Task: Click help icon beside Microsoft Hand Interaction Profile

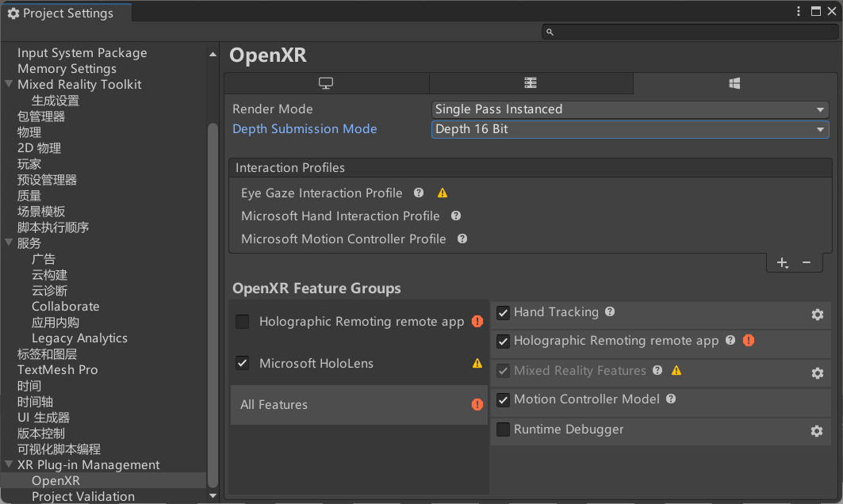Action: pyautogui.click(x=456, y=216)
